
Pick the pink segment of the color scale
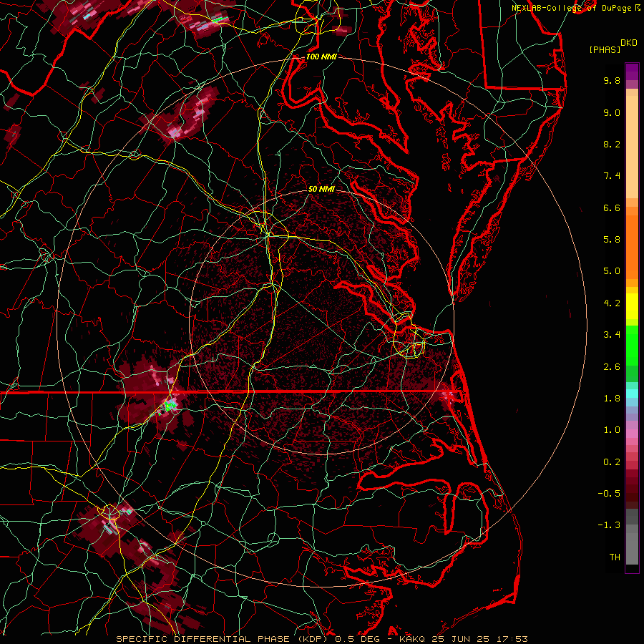[x=632, y=434]
